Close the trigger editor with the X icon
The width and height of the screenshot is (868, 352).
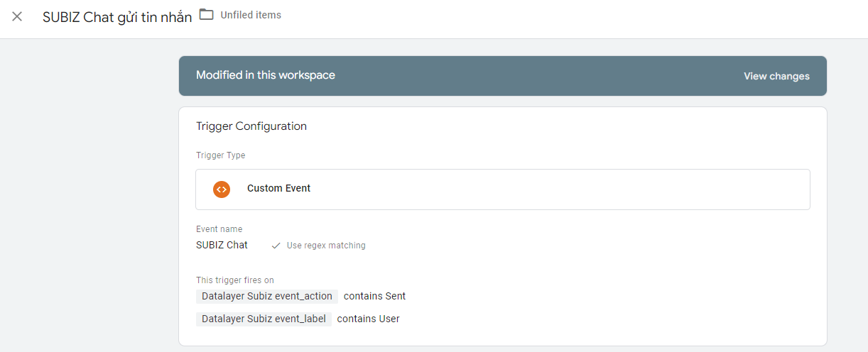[x=17, y=16]
